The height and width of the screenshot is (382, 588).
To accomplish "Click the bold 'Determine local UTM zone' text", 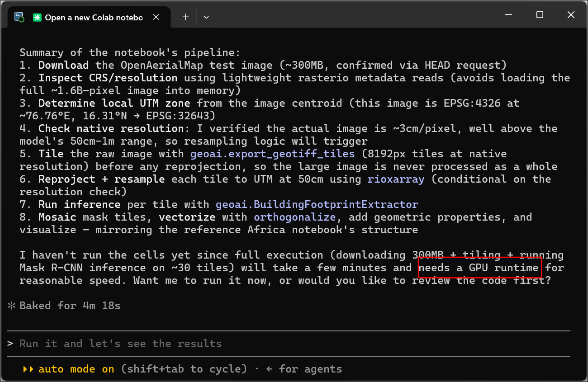I will (x=114, y=103).
